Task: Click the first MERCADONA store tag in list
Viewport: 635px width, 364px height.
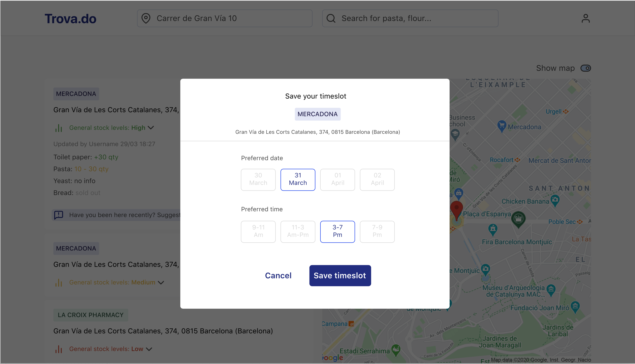Action: pyautogui.click(x=76, y=94)
